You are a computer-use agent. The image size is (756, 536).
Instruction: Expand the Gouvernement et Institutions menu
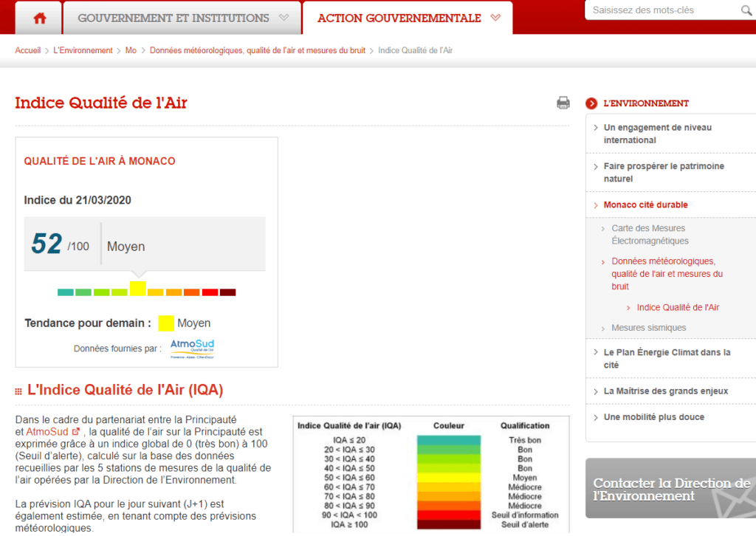pos(182,18)
